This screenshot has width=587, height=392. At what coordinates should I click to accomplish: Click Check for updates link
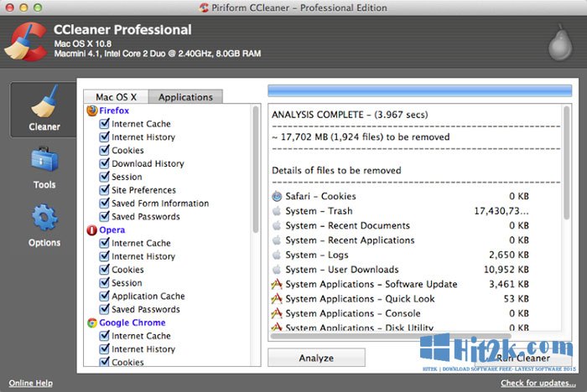click(x=538, y=383)
